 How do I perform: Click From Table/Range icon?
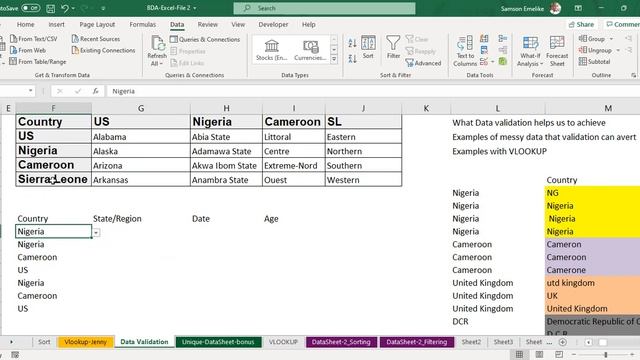13,62
